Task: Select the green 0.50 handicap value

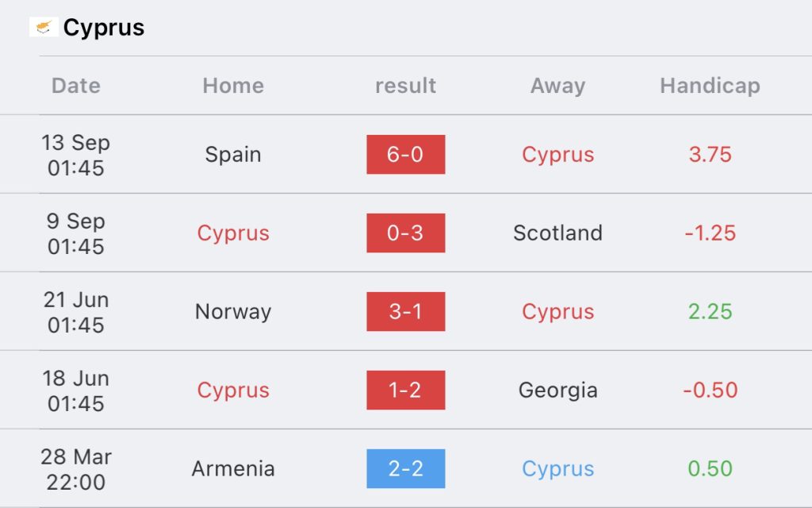Action: [x=710, y=468]
